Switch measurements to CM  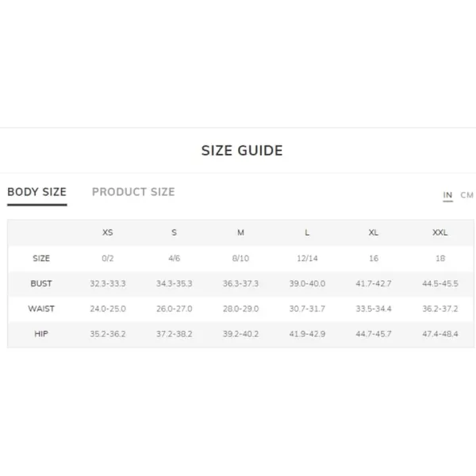tap(467, 195)
